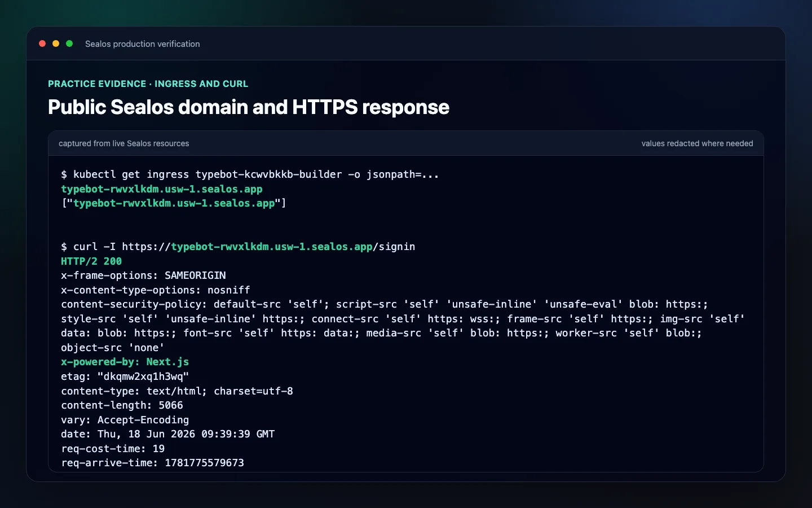
Task: Click 'req-cost-time: 19' line
Action: click(113, 449)
